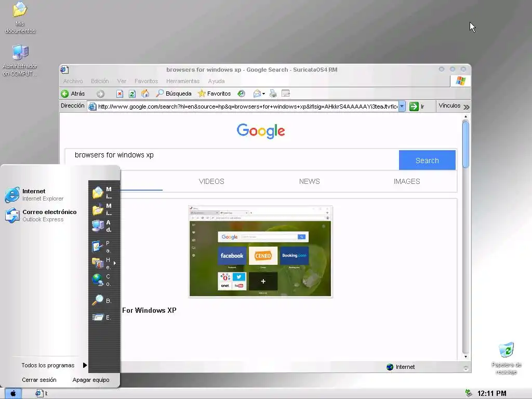532x399 pixels.
Task: Expand the address bar dropdown arrow
Action: tap(402, 106)
